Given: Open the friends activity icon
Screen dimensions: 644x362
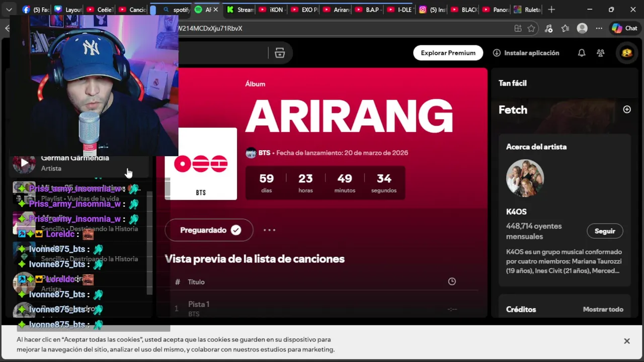Looking at the screenshot, I should pyautogui.click(x=600, y=53).
